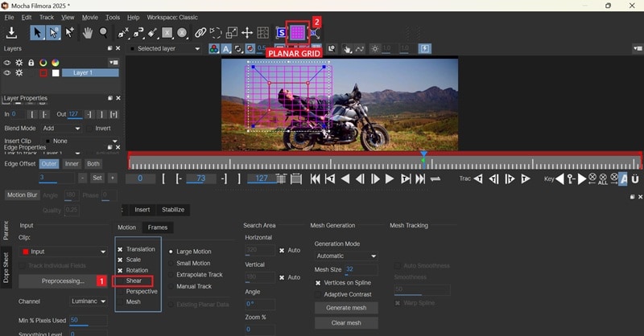Viewport: 644px width, 336px height.
Task: Select the Move cross-arrows tool
Action: pos(247,33)
